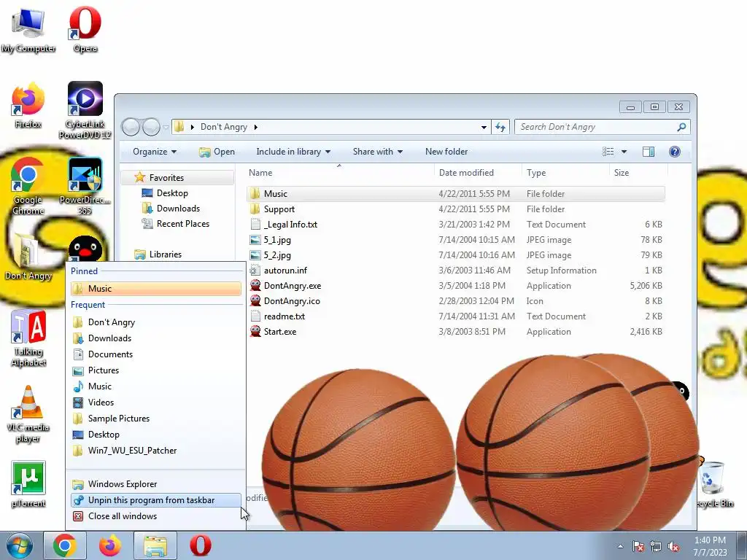Screen dimensions: 747x560
Task: Launch the Firefox desktop shortcut
Action: pos(28,106)
